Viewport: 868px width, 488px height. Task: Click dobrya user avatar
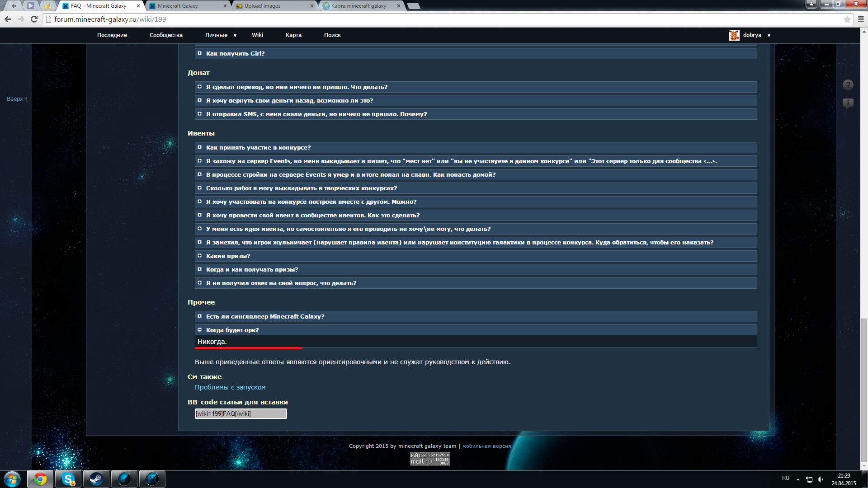[x=734, y=35]
